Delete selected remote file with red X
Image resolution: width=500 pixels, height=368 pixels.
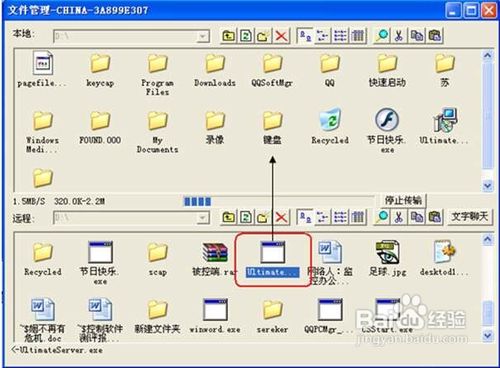[281, 217]
